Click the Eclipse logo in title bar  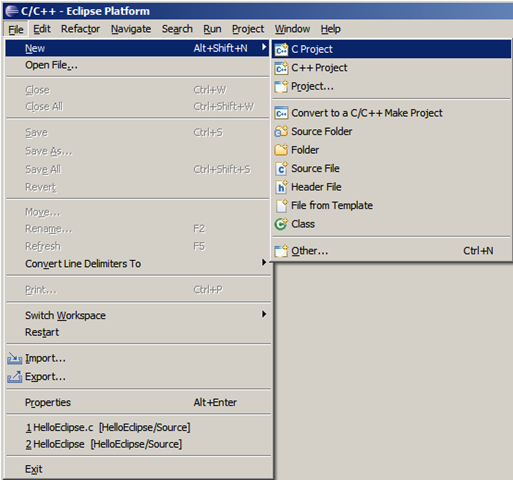12,11
